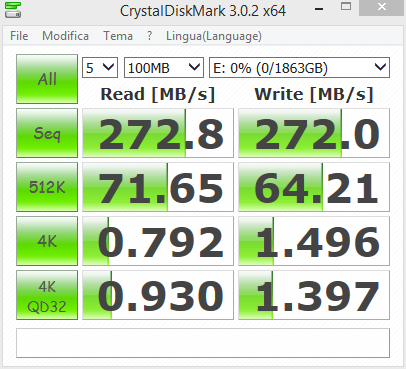Close the CrystalDiskMark window

coord(382,7)
